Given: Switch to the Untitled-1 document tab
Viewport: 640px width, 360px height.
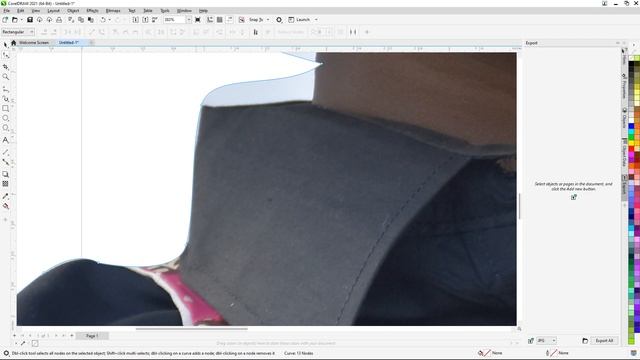Looking at the screenshot, I should 69,42.
